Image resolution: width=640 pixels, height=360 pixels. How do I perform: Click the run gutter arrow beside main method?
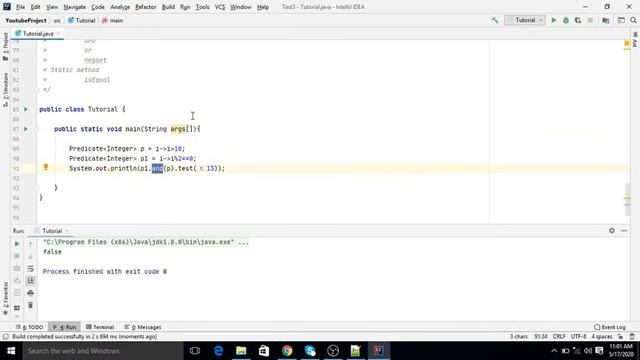26,129
